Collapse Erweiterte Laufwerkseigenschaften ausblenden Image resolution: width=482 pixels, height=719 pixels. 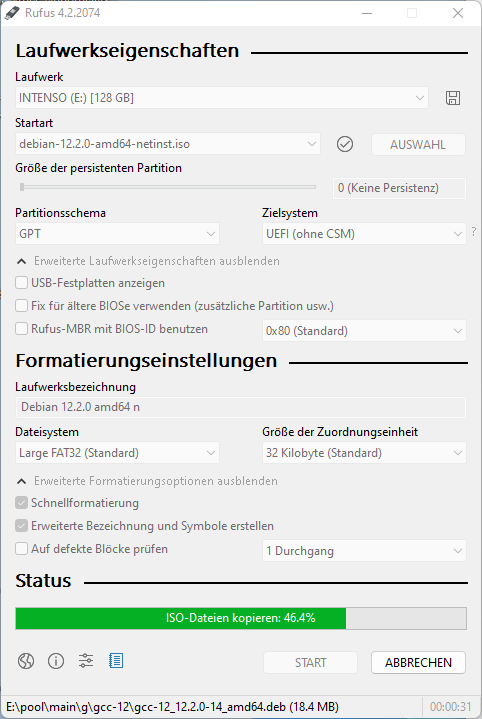click(148, 261)
